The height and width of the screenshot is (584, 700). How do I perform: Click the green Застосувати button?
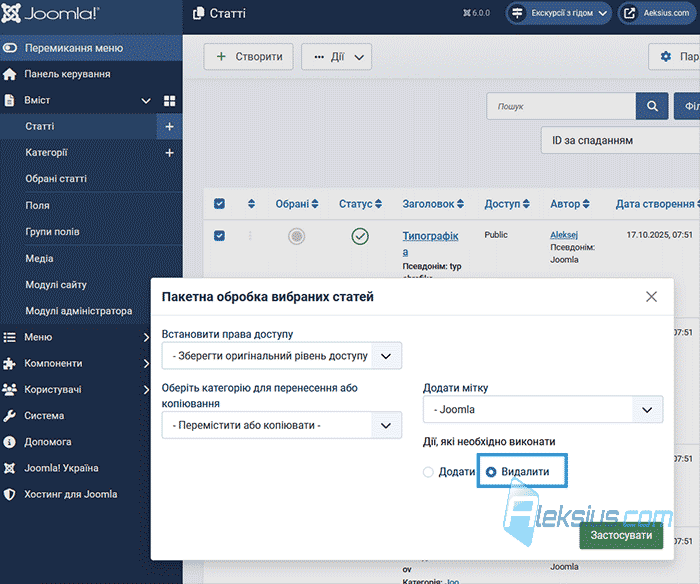621,535
